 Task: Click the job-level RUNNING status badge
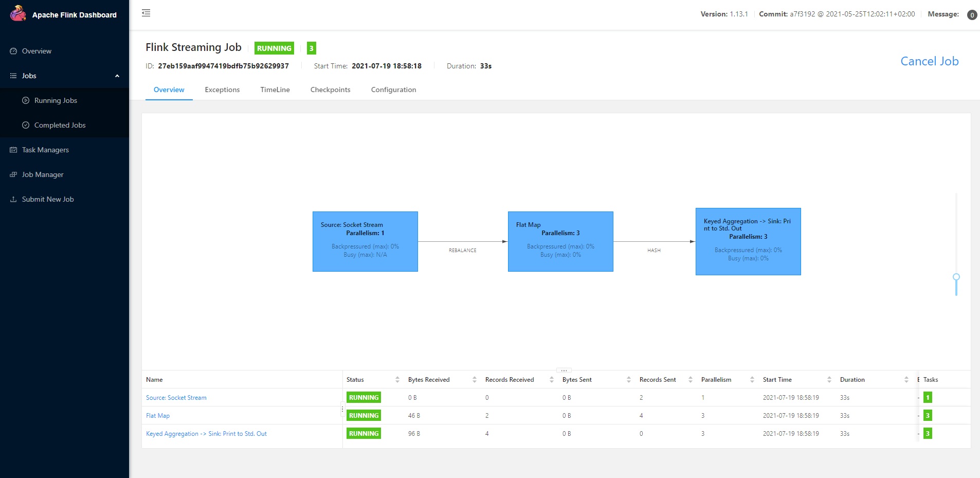(274, 48)
